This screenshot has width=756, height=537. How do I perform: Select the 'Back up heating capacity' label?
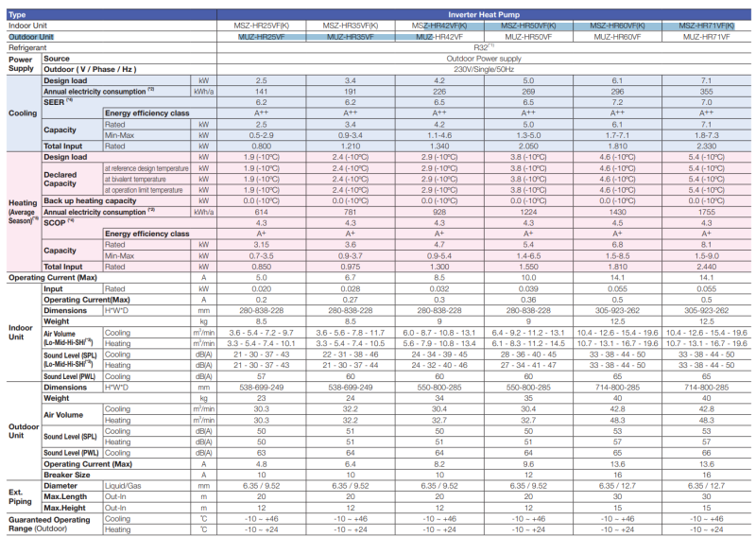pyautogui.click(x=90, y=200)
